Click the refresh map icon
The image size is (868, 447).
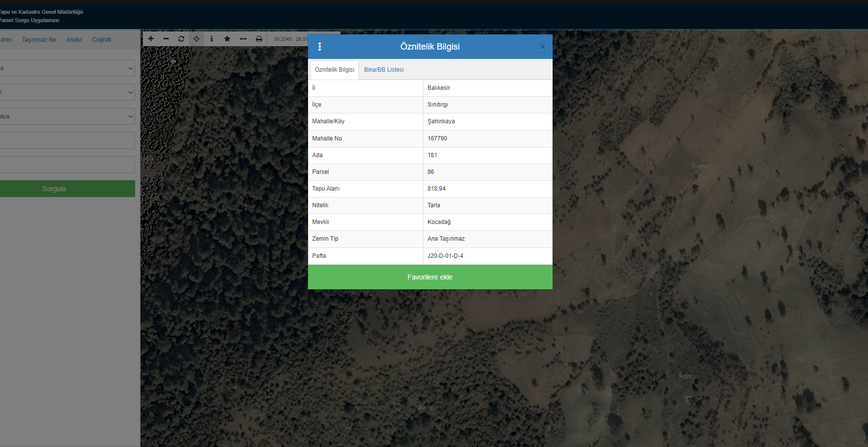pos(181,39)
